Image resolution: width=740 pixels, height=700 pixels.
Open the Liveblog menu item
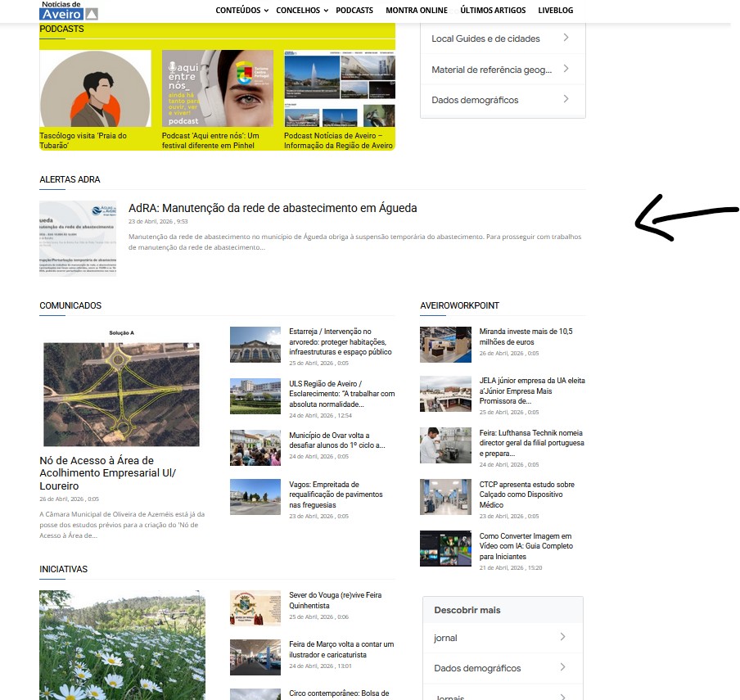[x=556, y=11]
